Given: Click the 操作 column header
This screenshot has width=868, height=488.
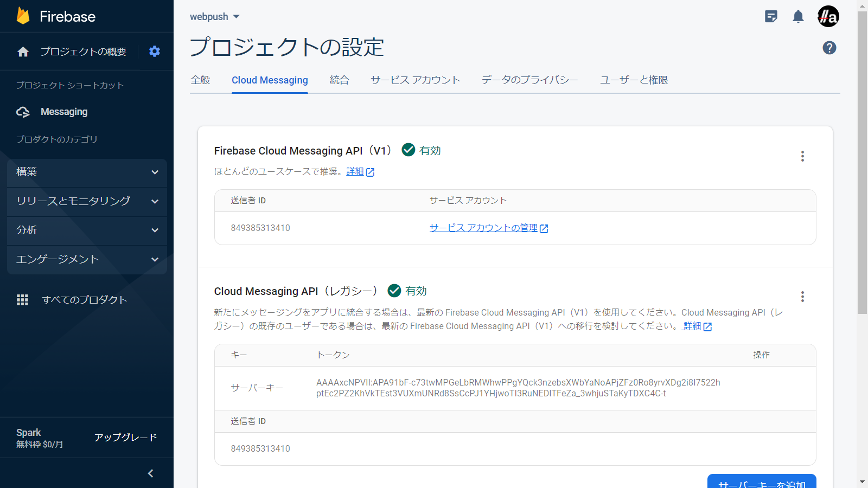Looking at the screenshot, I should point(761,355).
